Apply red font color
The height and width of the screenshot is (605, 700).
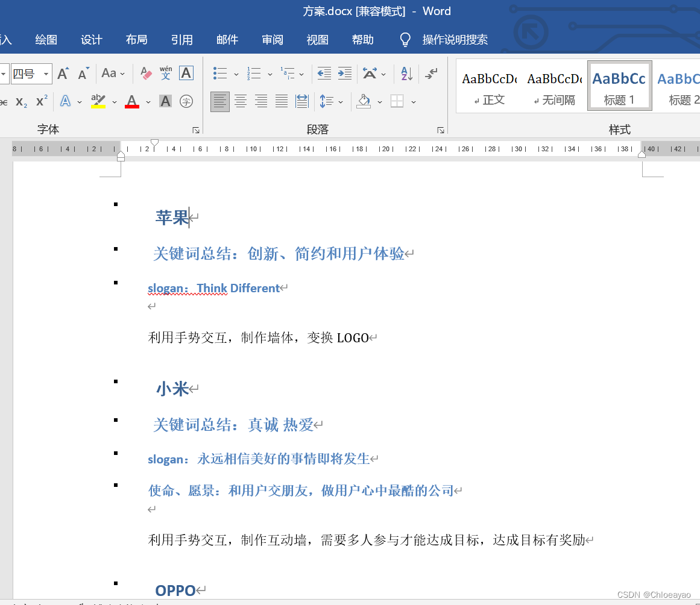(131, 101)
